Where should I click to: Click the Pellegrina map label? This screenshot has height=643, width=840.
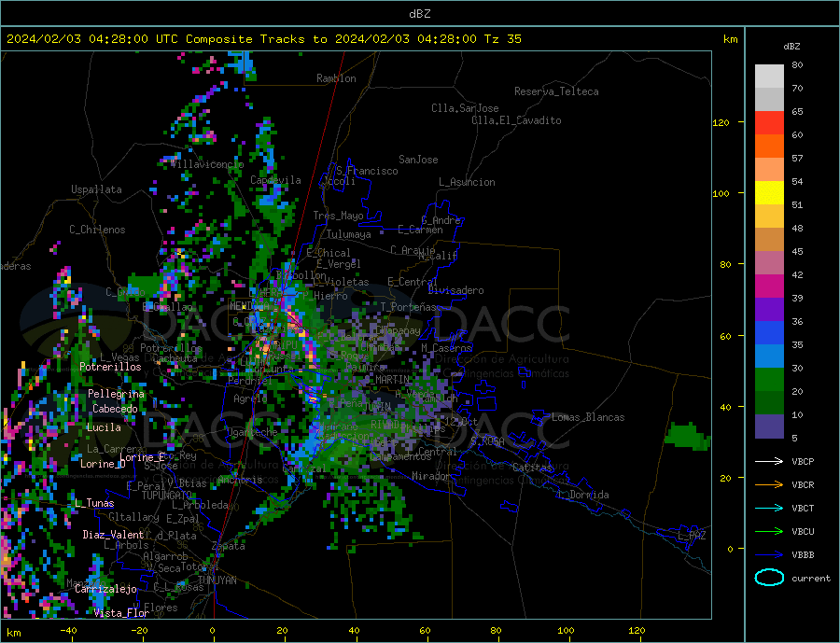click(x=117, y=394)
